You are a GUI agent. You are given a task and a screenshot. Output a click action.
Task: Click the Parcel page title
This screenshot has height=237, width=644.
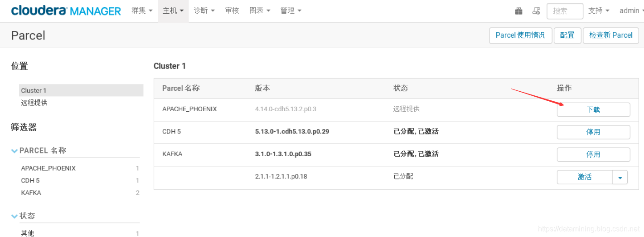28,35
